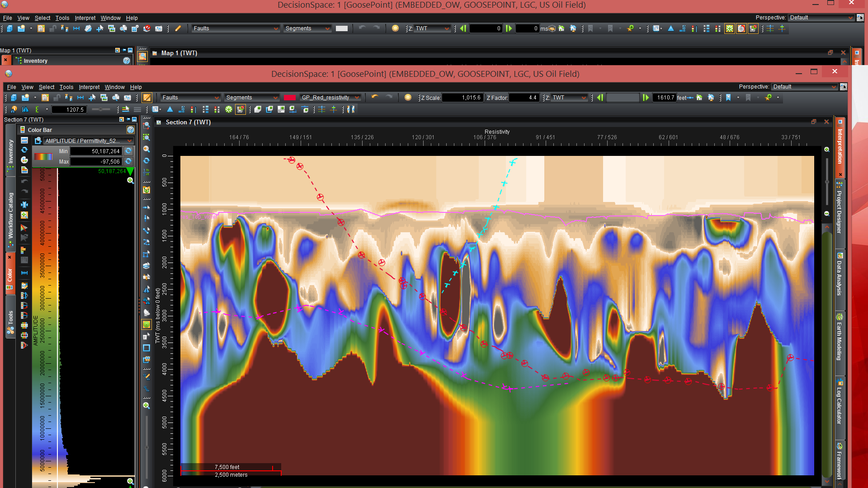The image size is (868, 488).
Task: Open the File menu in front window
Action: tap(11, 87)
